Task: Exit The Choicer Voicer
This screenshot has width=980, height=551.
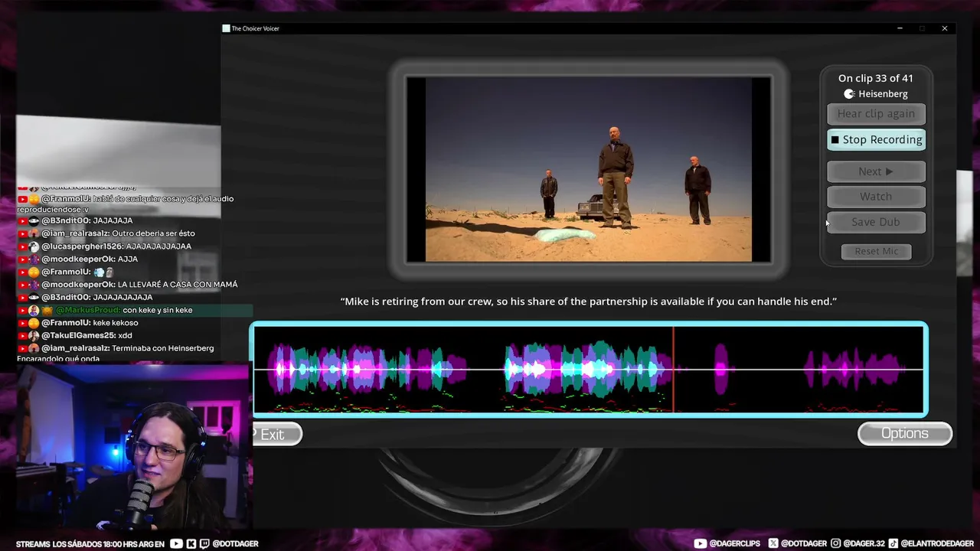Action: 276,434
